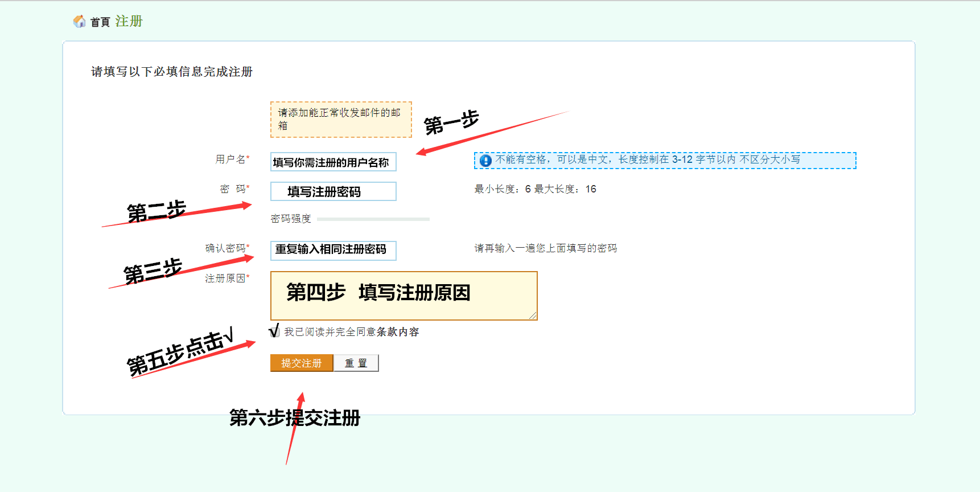Click the 用户名 field label
980x492 pixels.
232,159
